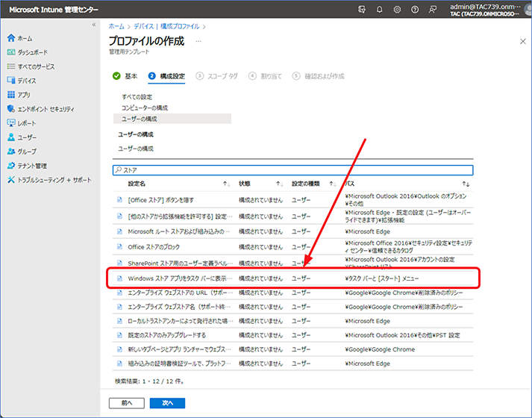Open the レポート sidebar item
The width and height of the screenshot is (532, 418).
click(x=22, y=123)
